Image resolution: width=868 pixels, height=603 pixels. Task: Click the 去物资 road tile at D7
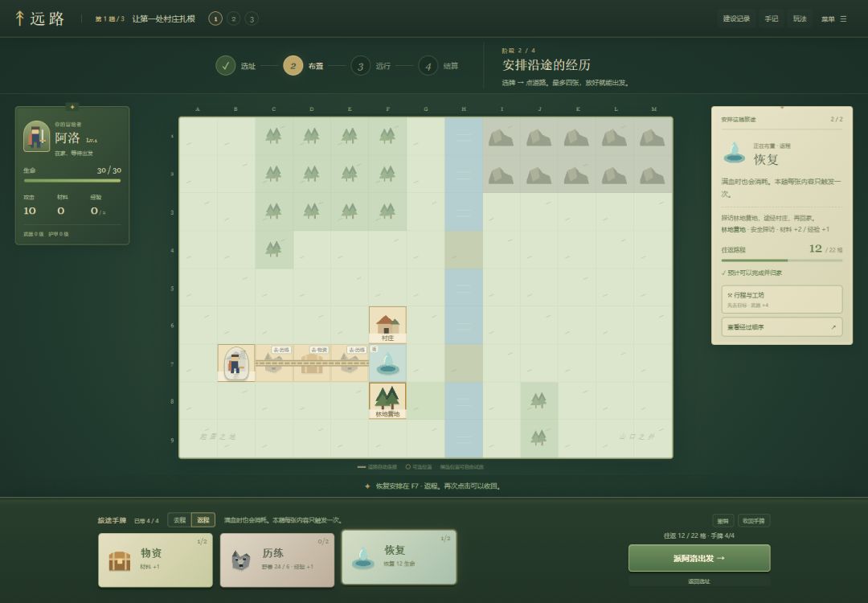(312, 363)
